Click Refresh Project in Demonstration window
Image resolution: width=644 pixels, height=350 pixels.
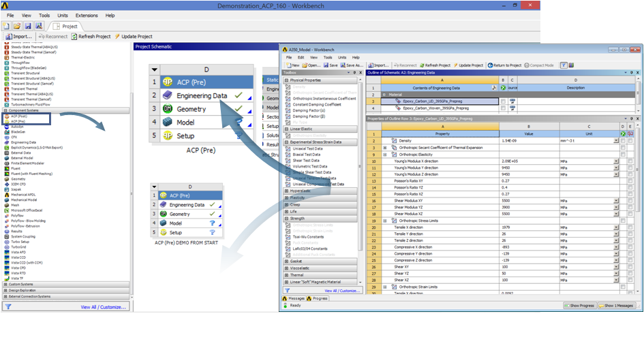[x=91, y=37]
